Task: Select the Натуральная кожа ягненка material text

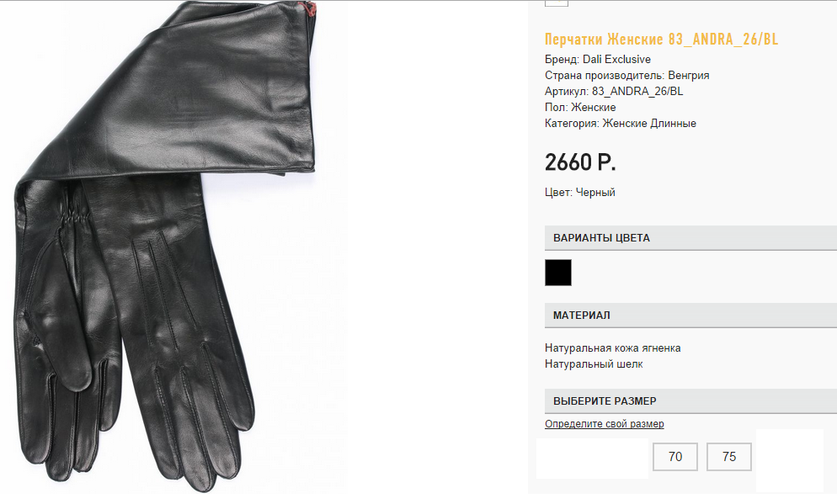Action: click(612, 347)
